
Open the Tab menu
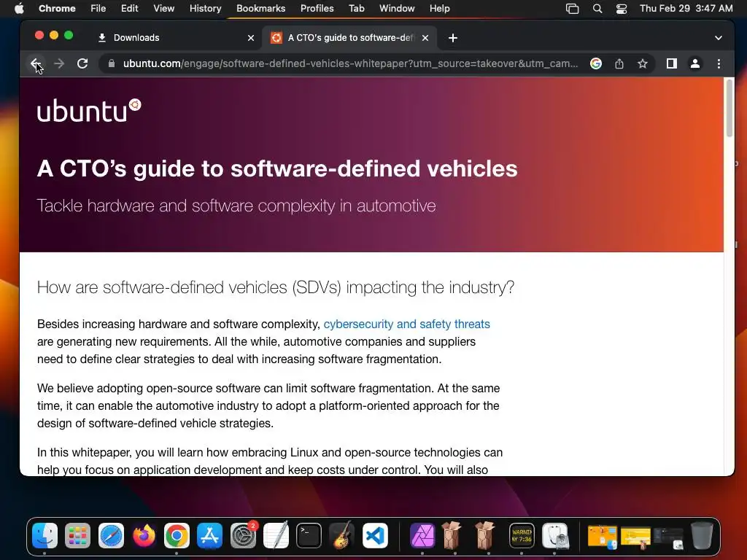point(356,9)
